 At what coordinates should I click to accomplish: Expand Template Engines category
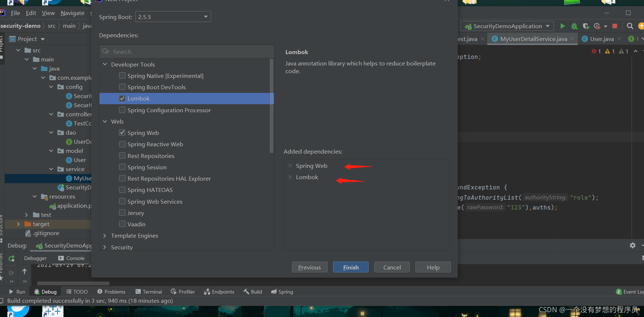pos(105,236)
